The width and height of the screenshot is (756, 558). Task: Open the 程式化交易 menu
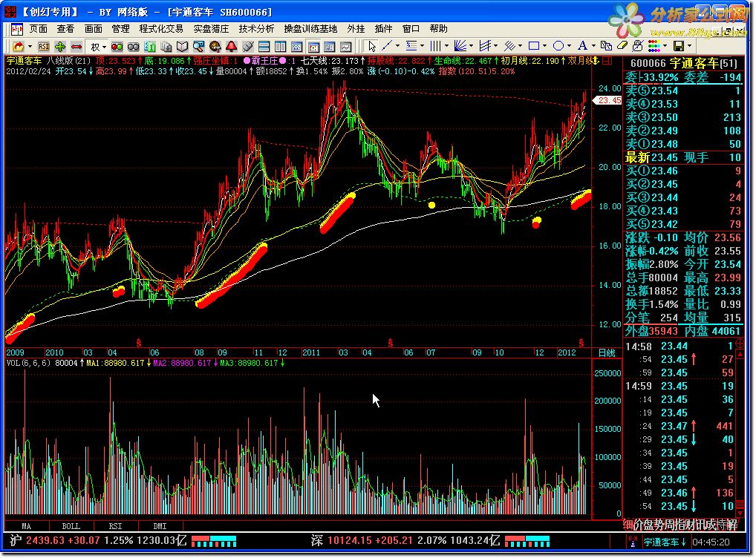coord(161,29)
